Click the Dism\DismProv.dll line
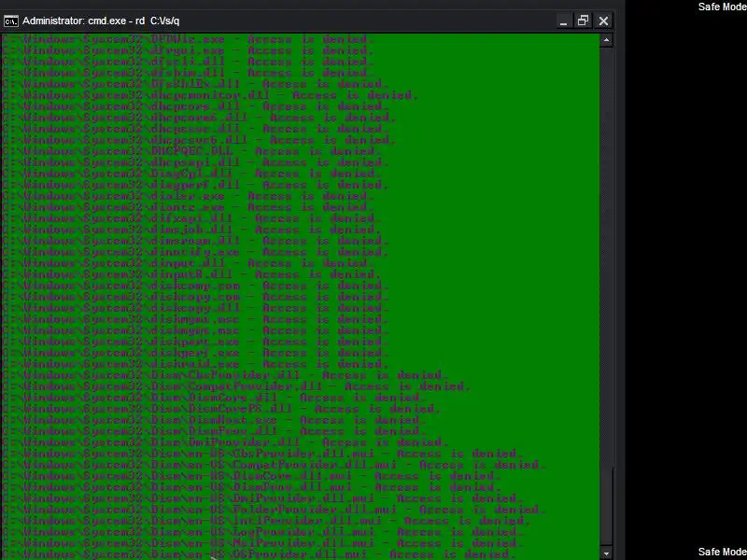Screen dimensions: 747x560 (214, 431)
